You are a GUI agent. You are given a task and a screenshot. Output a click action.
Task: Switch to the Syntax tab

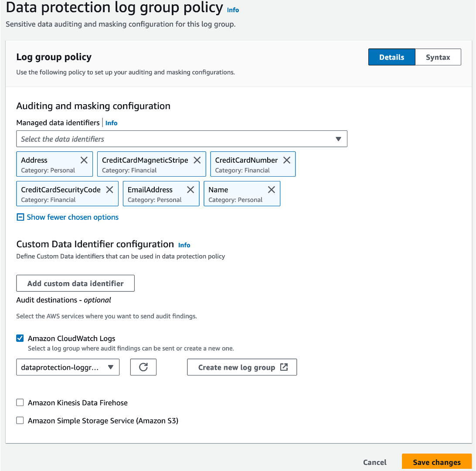click(x=438, y=57)
